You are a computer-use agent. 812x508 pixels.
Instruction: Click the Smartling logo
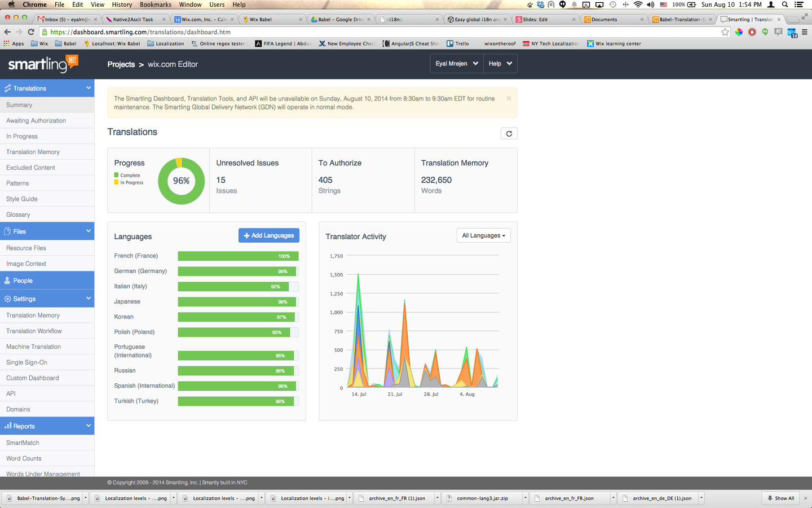43,64
